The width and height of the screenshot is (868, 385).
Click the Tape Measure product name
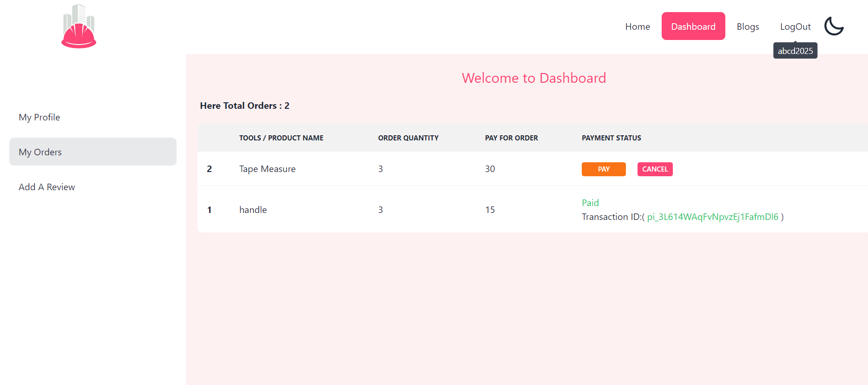(x=267, y=169)
